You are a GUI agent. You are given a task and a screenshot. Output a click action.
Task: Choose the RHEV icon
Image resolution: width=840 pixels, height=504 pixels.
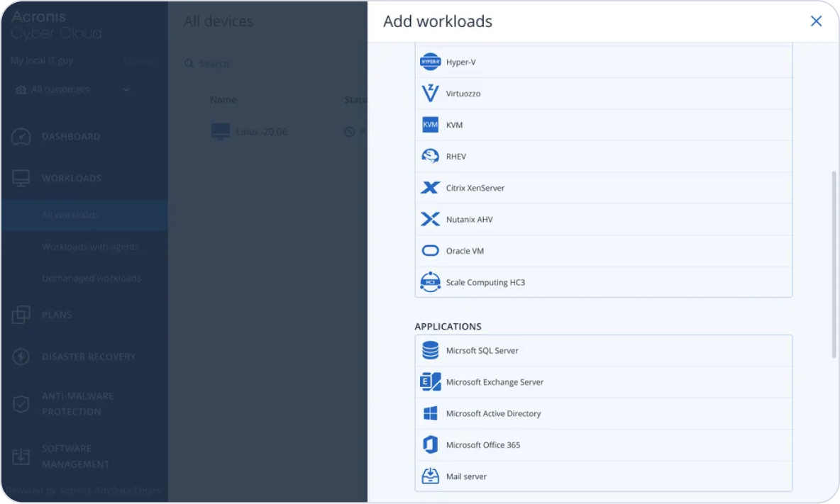[430, 157]
